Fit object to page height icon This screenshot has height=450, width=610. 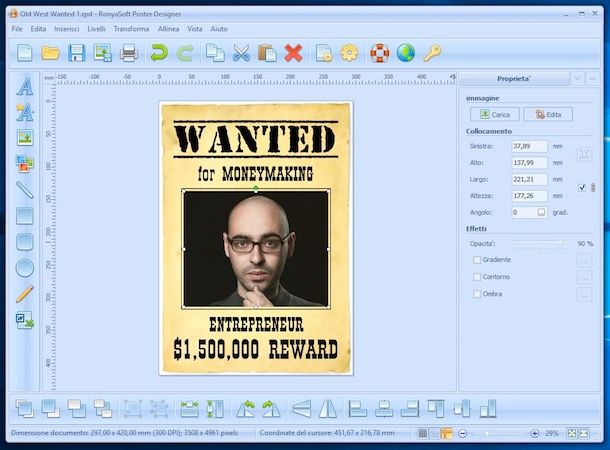[215, 409]
